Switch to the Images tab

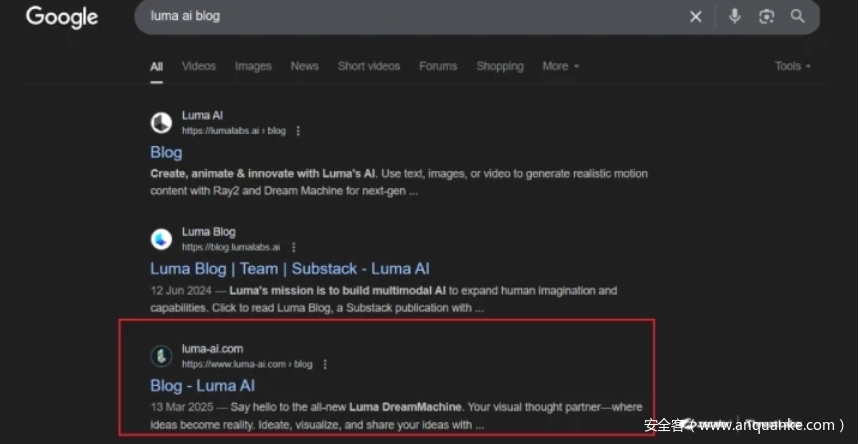coord(253,66)
